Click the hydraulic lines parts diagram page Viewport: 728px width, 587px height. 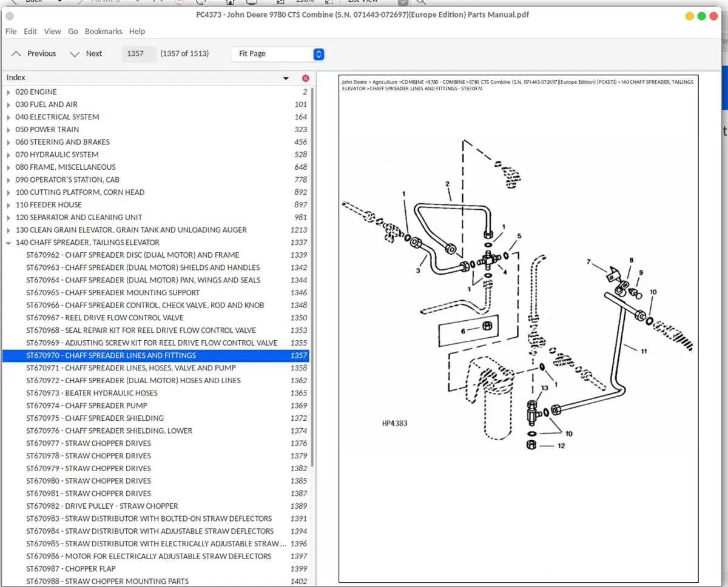[x=518, y=328]
